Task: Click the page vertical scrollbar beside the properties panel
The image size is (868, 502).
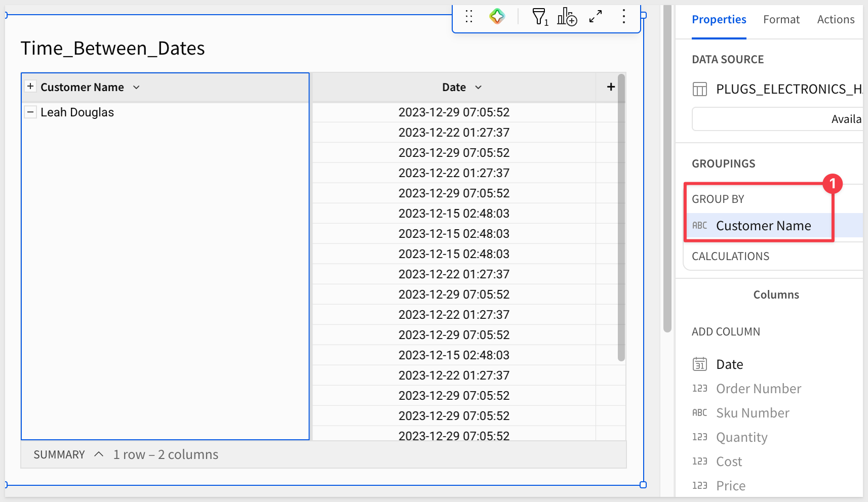Action: pyautogui.click(x=667, y=169)
